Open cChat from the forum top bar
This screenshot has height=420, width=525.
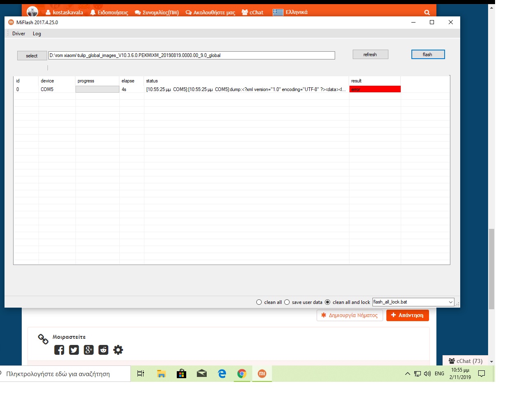click(253, 12)
